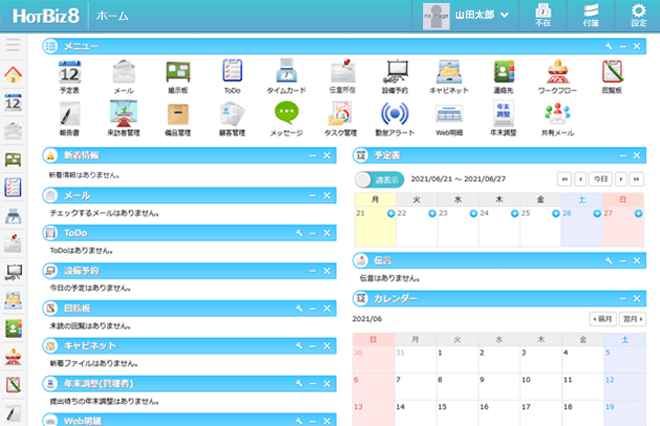Open the 勤怠アラート icon

tap(395, 114)
